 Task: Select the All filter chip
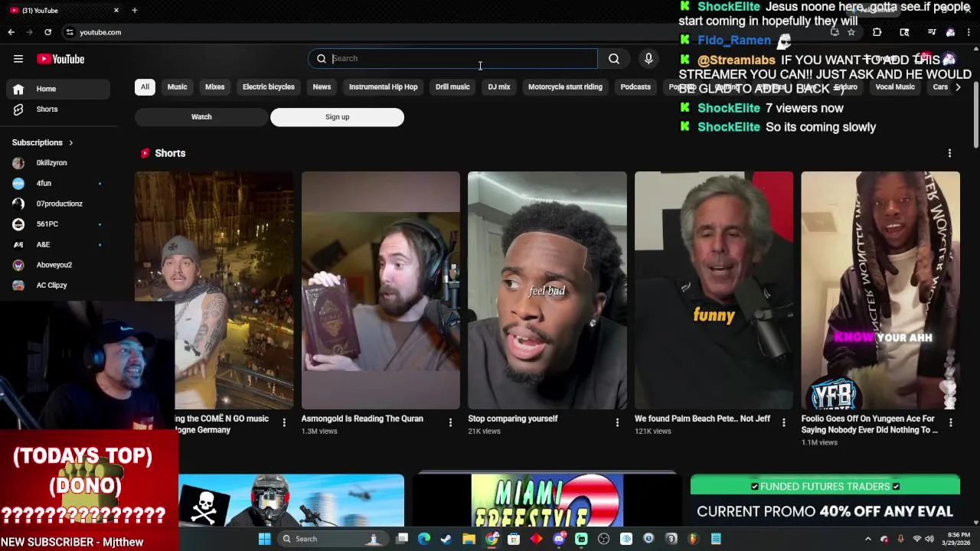tap(145, 87)
